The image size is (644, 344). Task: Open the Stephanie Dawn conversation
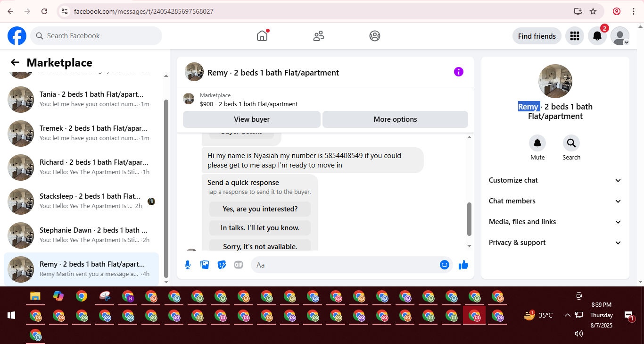(81, 235)
